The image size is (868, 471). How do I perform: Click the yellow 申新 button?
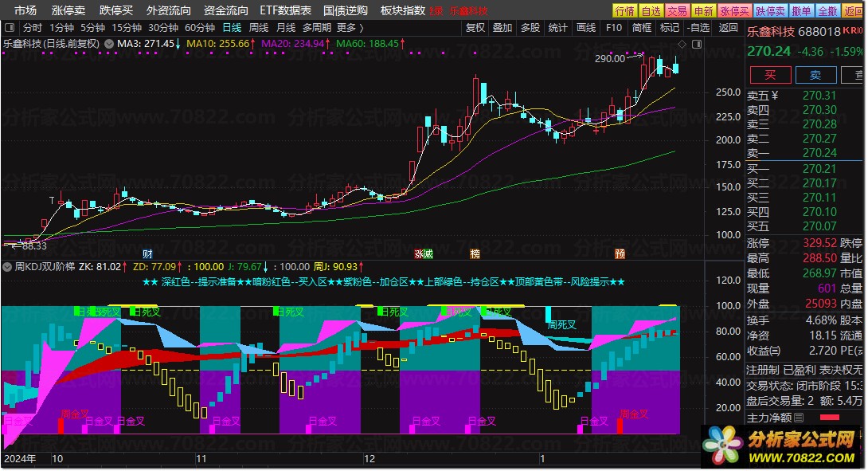tap(704, 11)
